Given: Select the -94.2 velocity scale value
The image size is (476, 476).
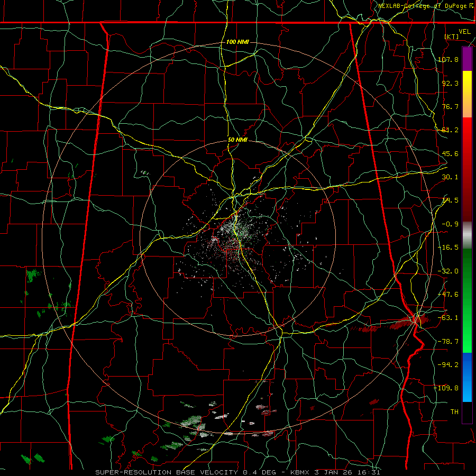Looking at the screenshot, I should tap(448, 365).
